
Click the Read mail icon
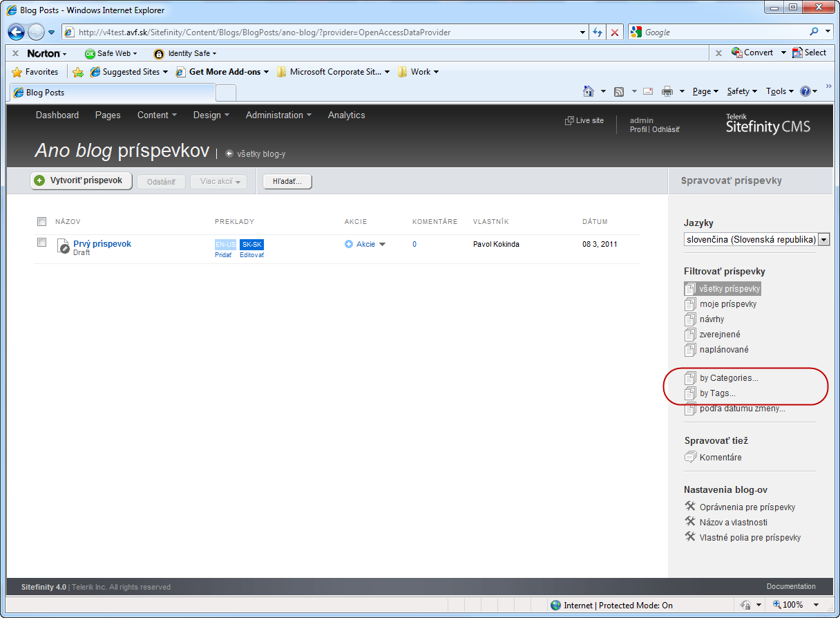[x=648, y=91]
